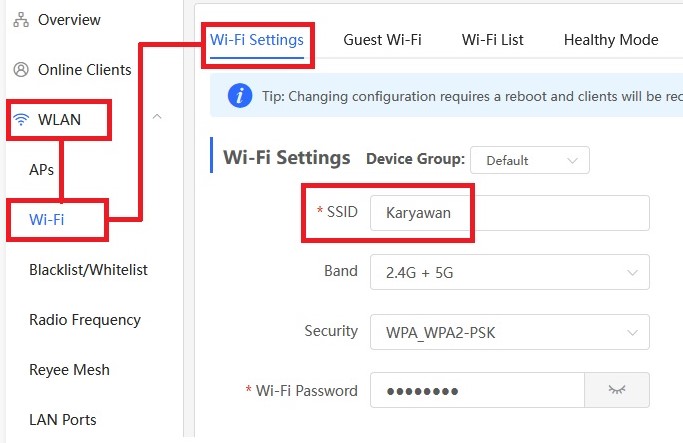The height and width of the screenshot is (443, 683).
Task: Open the Band dropdown
Action: pos(510,272)
